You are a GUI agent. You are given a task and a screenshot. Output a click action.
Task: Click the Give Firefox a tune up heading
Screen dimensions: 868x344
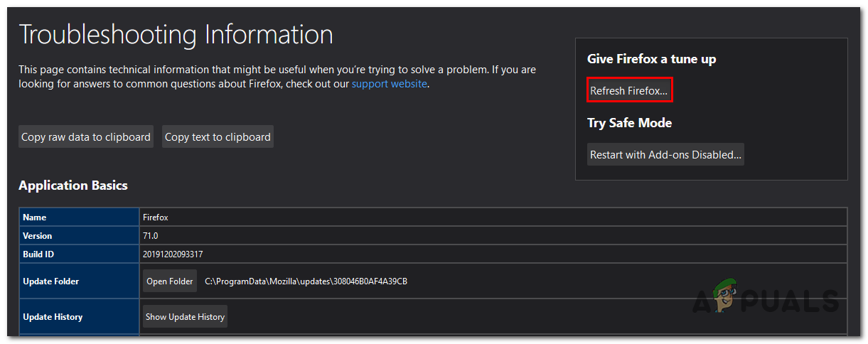[x=651, y=59]
